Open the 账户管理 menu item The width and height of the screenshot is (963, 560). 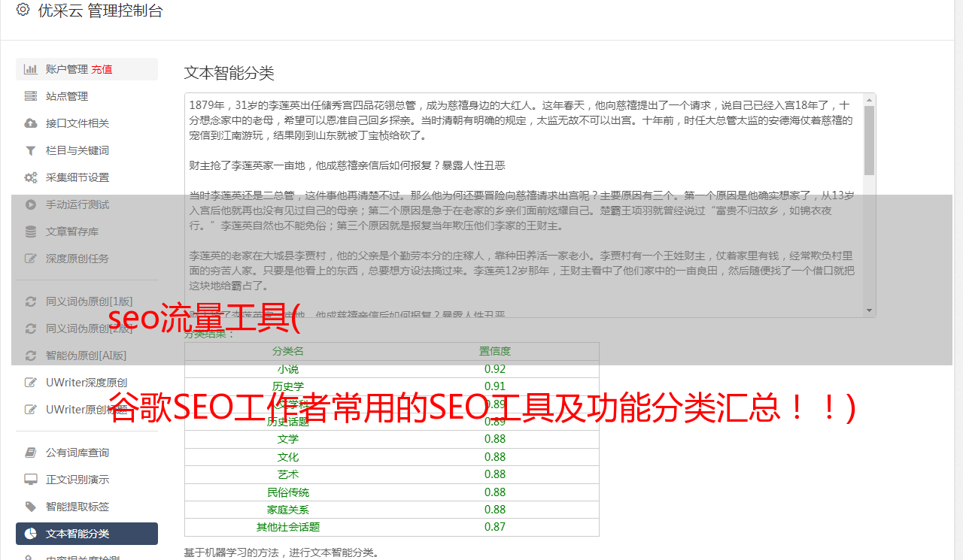pos(87,69)
